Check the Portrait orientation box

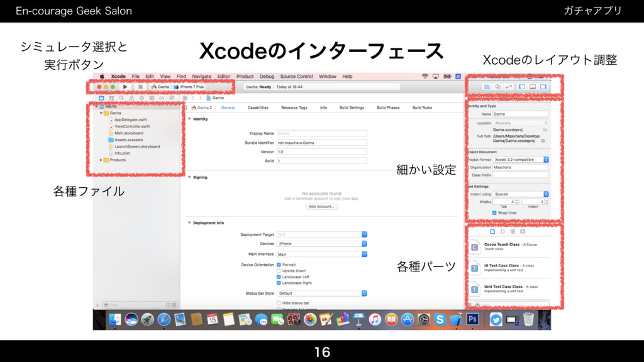279,265
